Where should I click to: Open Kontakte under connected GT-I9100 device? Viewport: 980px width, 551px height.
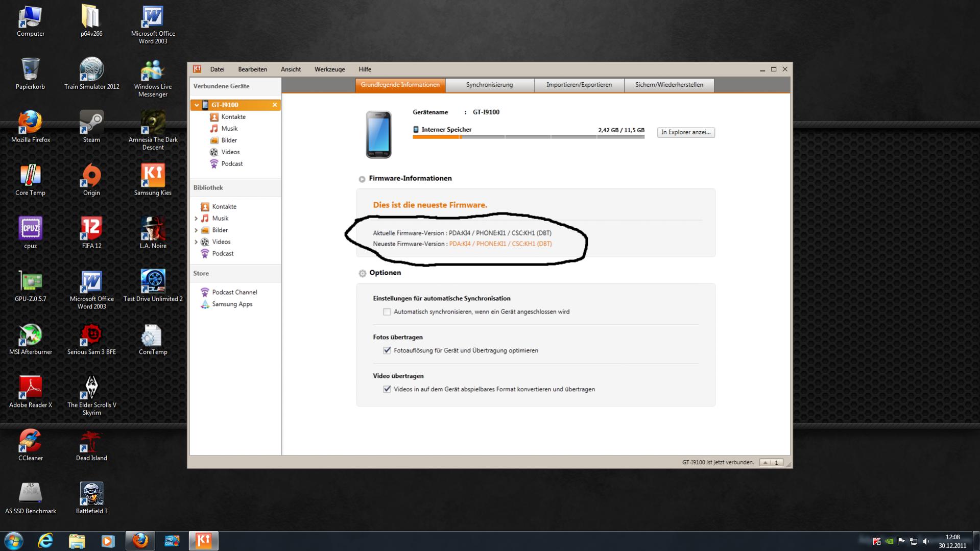pyautogui.click(x=228, y=117)
